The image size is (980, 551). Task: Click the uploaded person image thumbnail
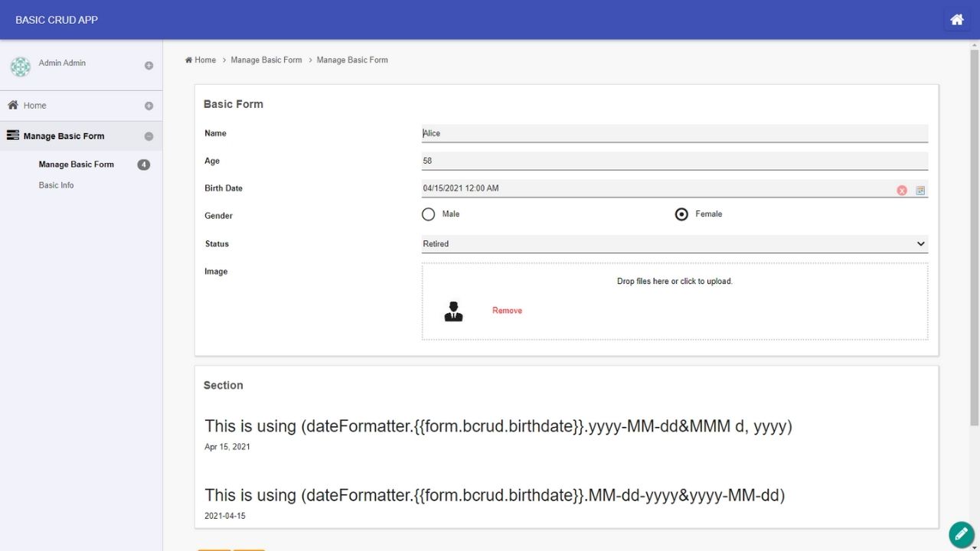pos(453,311)
